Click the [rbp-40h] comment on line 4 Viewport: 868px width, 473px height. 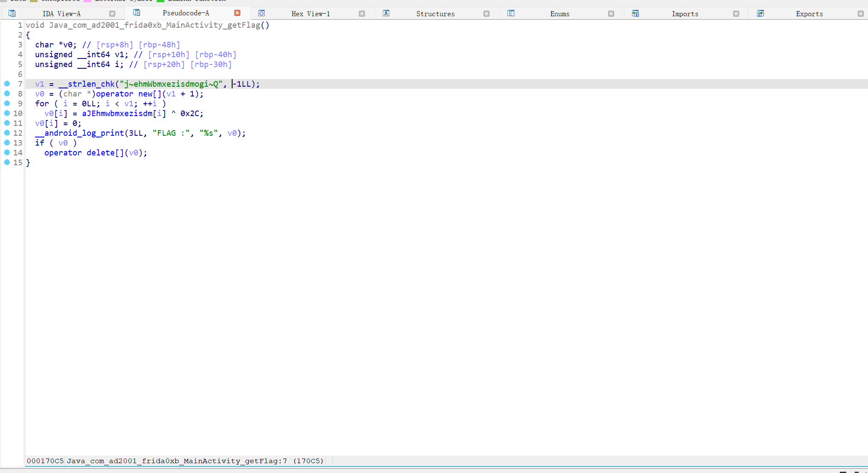coord(216,55)
